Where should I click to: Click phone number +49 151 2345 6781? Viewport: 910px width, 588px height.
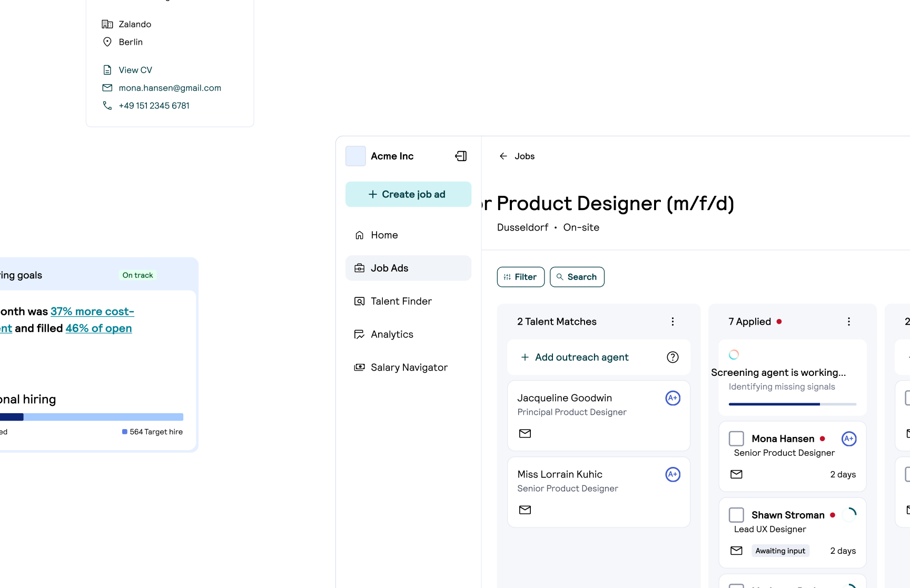click(154, 106)
